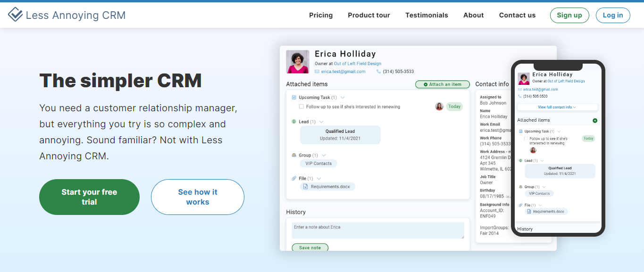Click the note input field about Erica
Viewport: 644px width, 272px height.
point(377,230)
